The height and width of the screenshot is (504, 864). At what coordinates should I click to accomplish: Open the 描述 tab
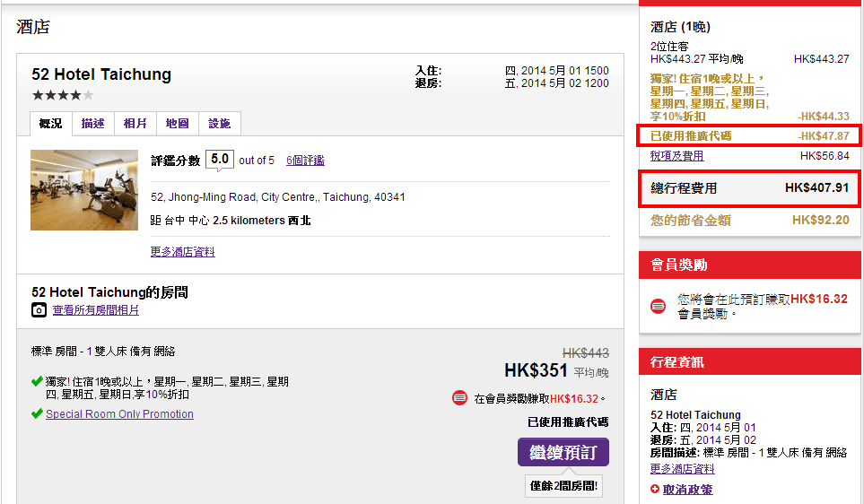point(92,124)
